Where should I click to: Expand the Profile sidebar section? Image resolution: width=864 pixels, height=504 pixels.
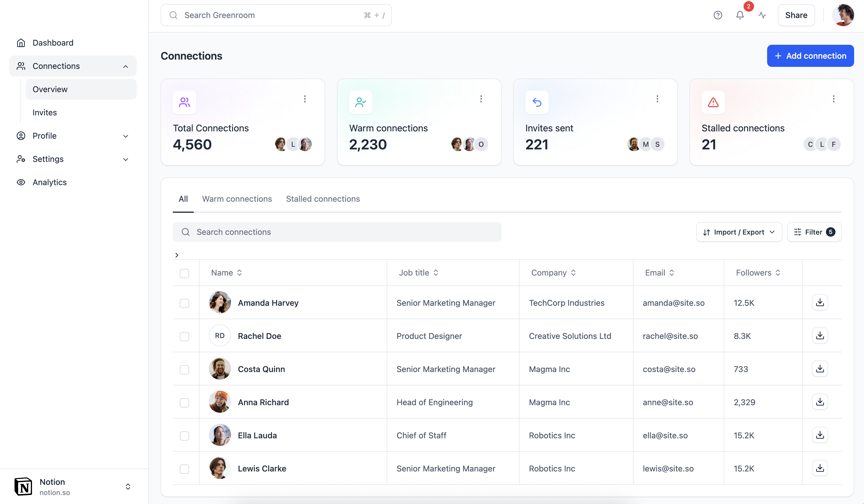click(125, 136)
